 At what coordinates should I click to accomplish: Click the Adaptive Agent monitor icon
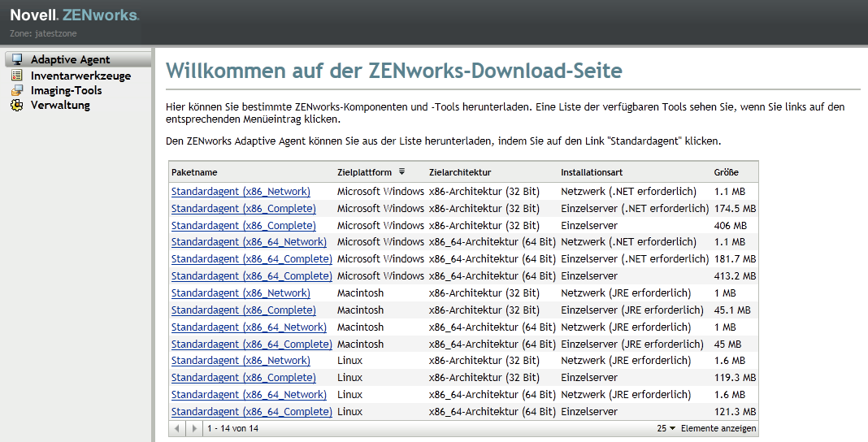[16, 59]
